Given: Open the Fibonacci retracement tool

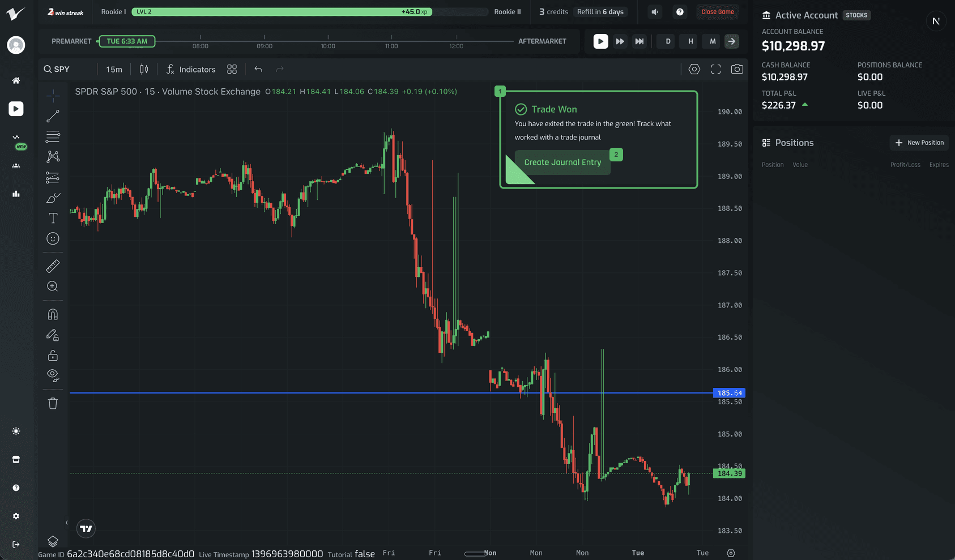Looking at the screenshot, I should click(53, 136).
